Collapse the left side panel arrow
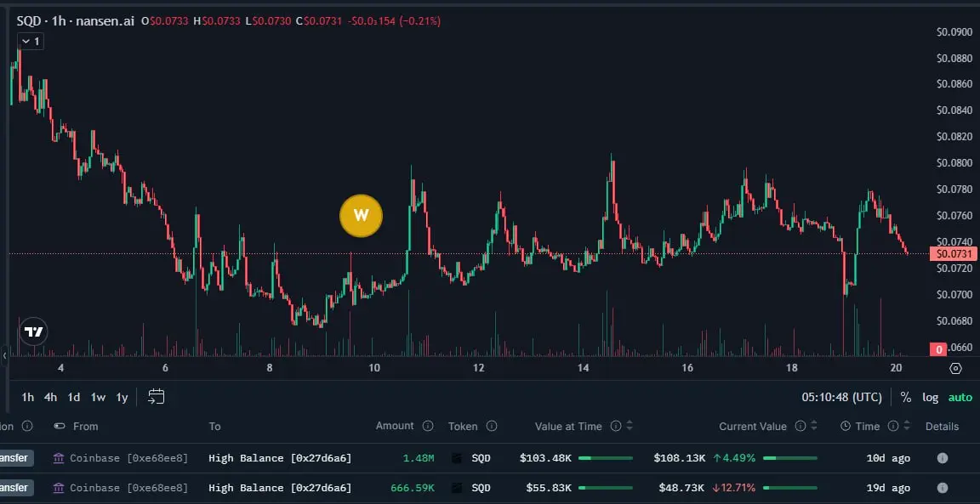Image resolution: width=980 pixels, height=504 pixels. pos(4,356)
